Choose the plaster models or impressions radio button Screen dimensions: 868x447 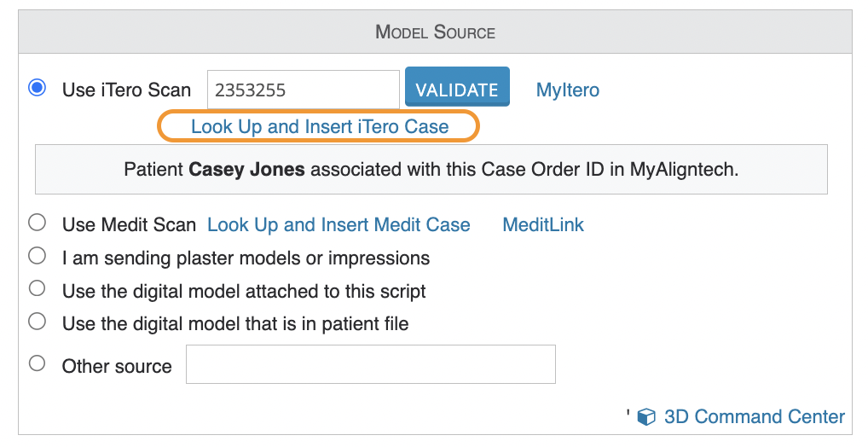pos(37,256)
